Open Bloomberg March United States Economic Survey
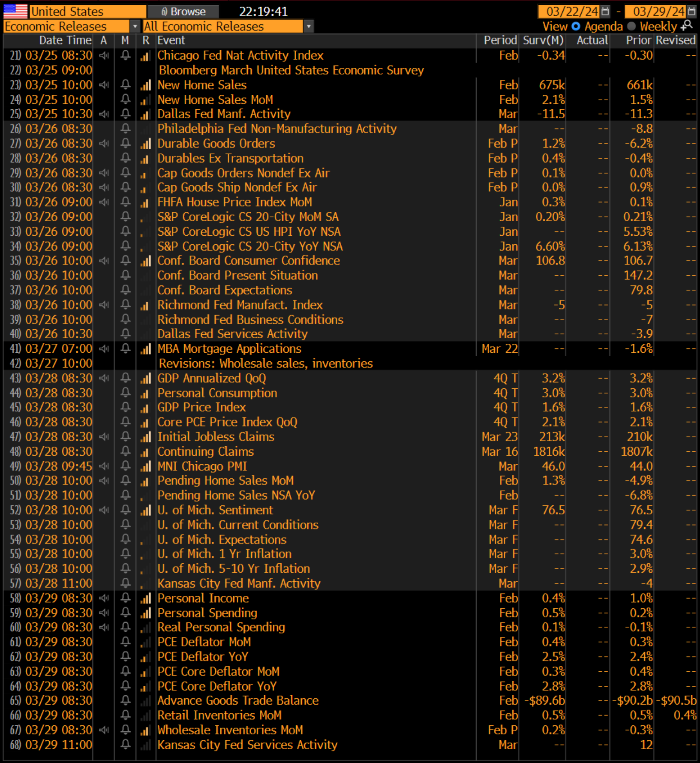The width and height of the screenshot is (700, 763). (291, 70)
